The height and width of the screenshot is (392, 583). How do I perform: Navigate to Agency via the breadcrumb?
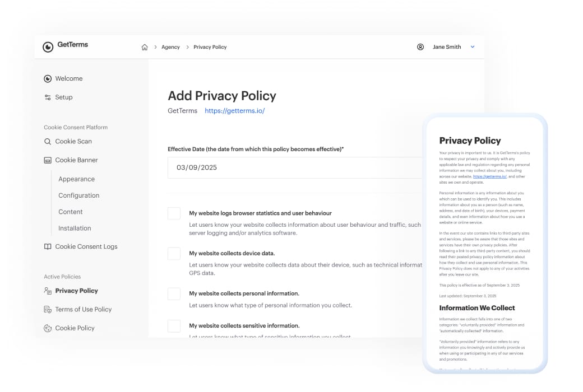click(170, 47)
